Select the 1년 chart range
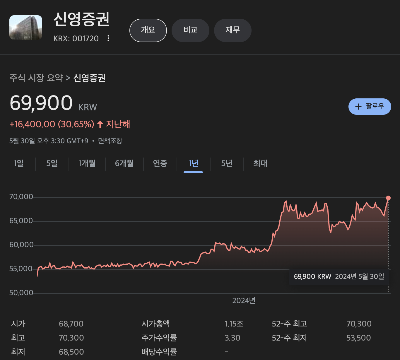This screenshot has width=400, height=360. 194,163
